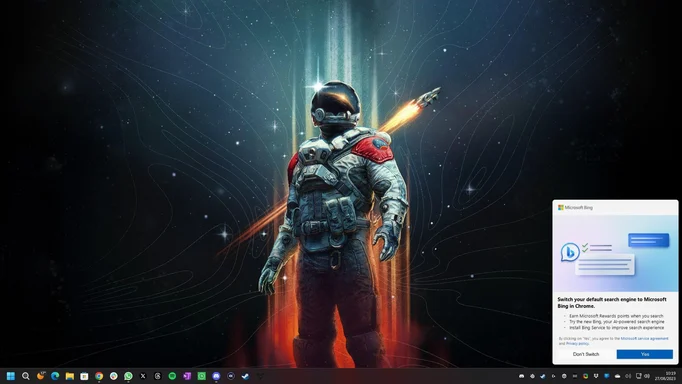Click 'Earn Microsoft Rewards points' bullet
The width and height of the screenshot is (682, 384).
point(616,316)
